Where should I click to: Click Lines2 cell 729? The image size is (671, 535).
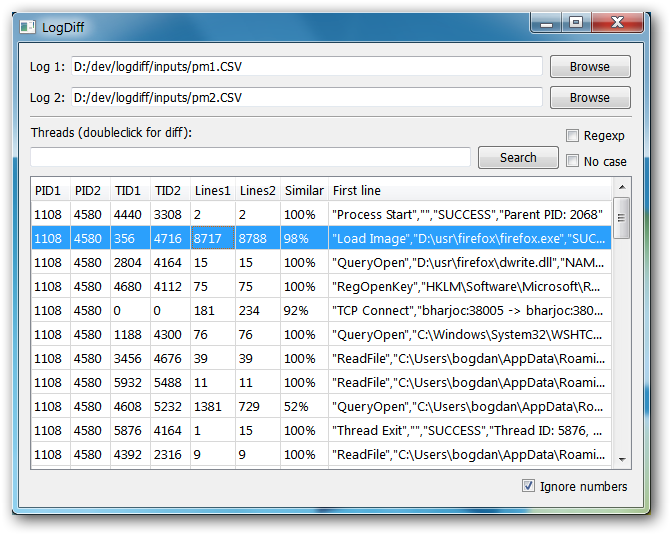point(258,406)
